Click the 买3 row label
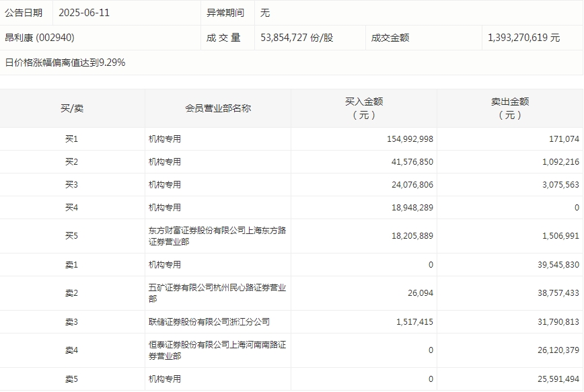This screenshot has height=392, width=584. click(x=72, y=185)
